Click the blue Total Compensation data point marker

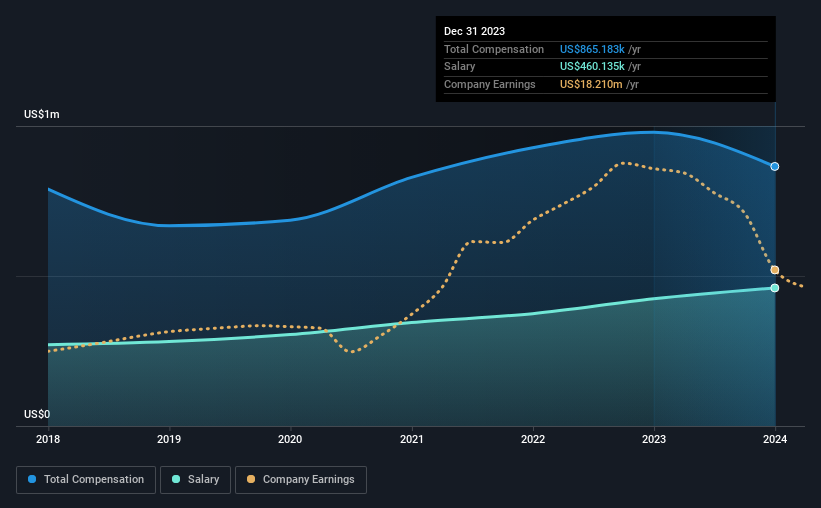click(x=774, y=167)
